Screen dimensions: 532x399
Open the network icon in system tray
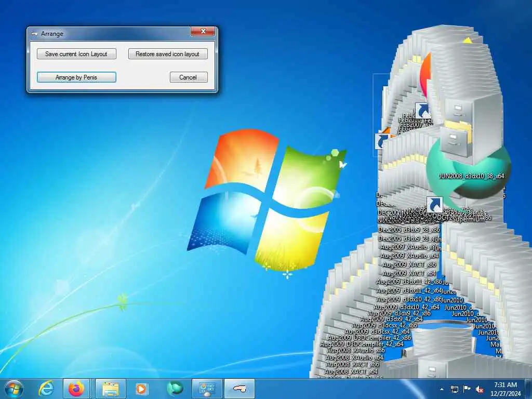(x=454, y=389)
